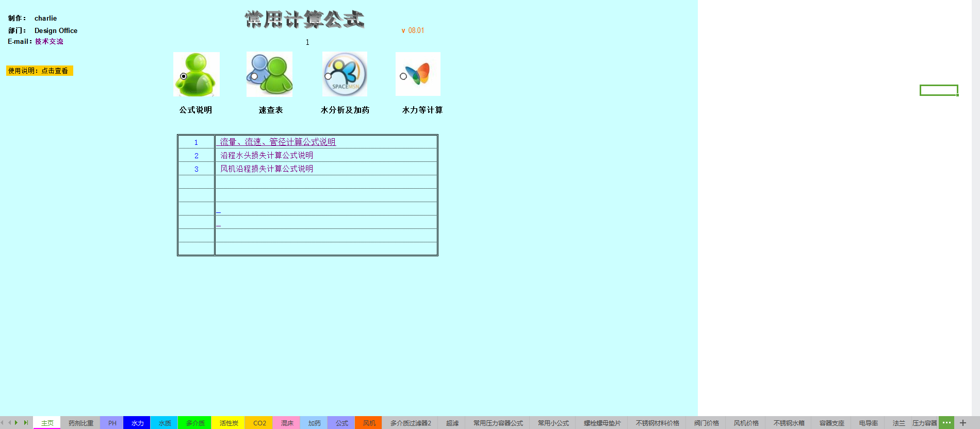The width and height of the screenshot is (980, 429).
Task: Click row number 2 in the formula table
Action: pos(196,155)
